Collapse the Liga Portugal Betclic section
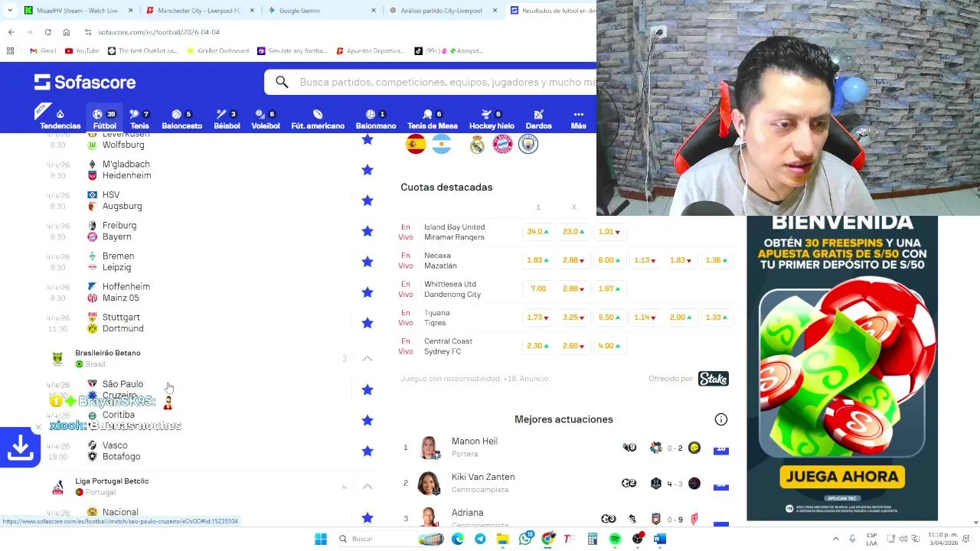 point(367,487)
